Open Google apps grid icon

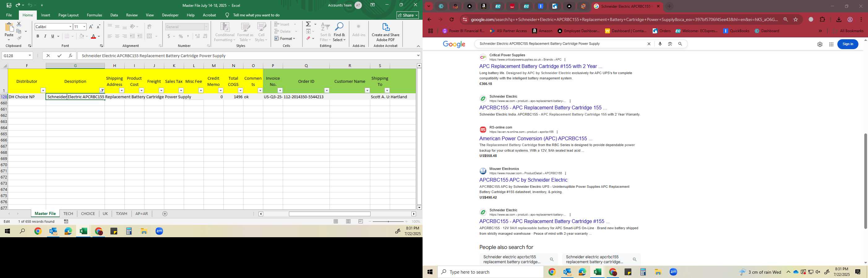pos(831,44)
